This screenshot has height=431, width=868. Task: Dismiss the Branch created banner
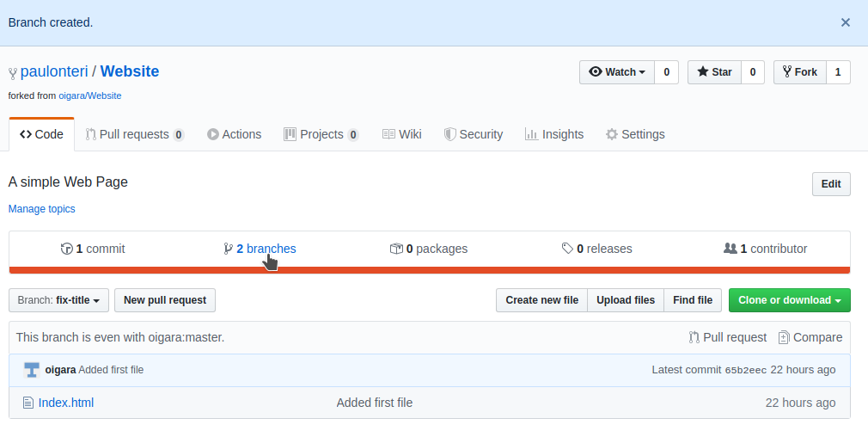[x=846, y=22]
